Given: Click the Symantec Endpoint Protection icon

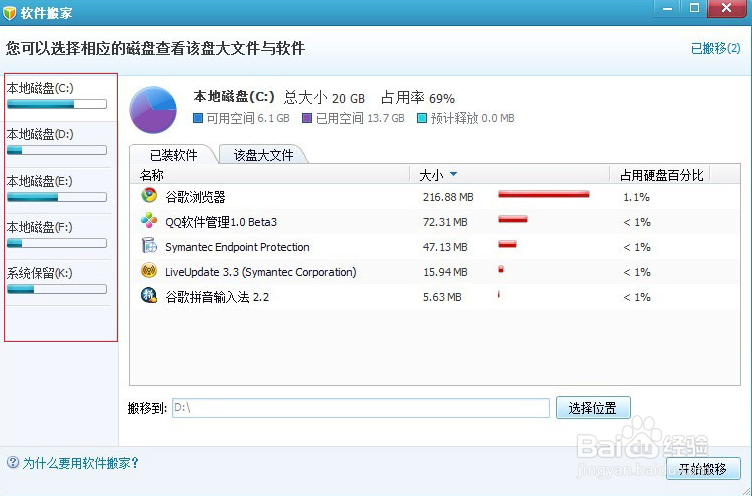Looking at the screenshot, I should pyautogui.click(x=149, y=245).
